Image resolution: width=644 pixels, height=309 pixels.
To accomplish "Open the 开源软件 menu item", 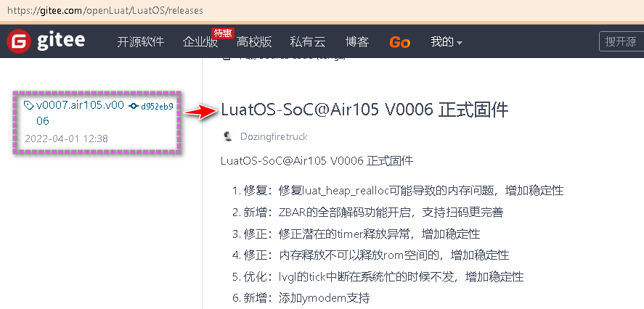I will [x=140, y=42].
